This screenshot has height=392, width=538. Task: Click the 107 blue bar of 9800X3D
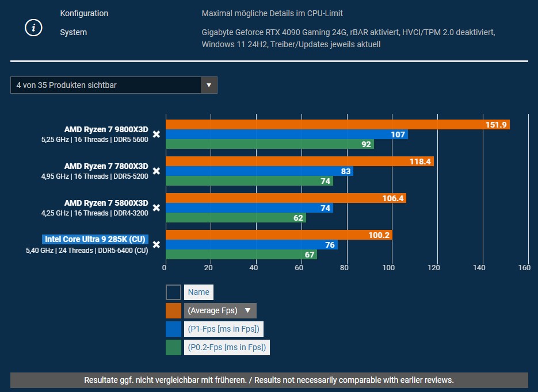tap(287, 134)
